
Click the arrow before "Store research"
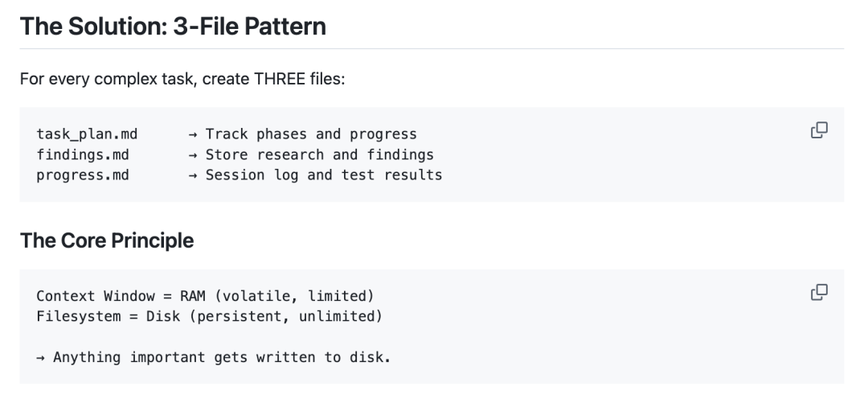pyautogui.click(x=192, y=154)
